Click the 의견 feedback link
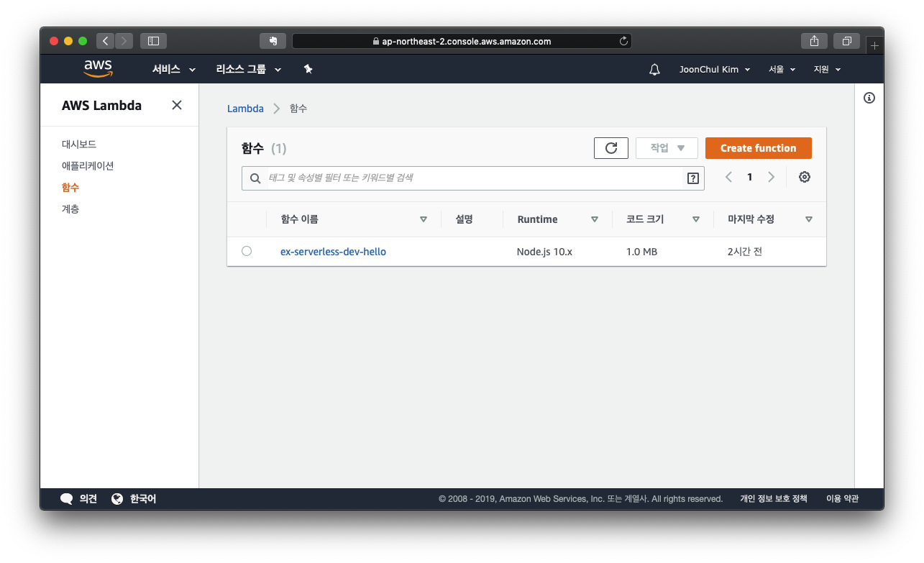This screenshot has width=924, height=563. [x=88, y=499]
